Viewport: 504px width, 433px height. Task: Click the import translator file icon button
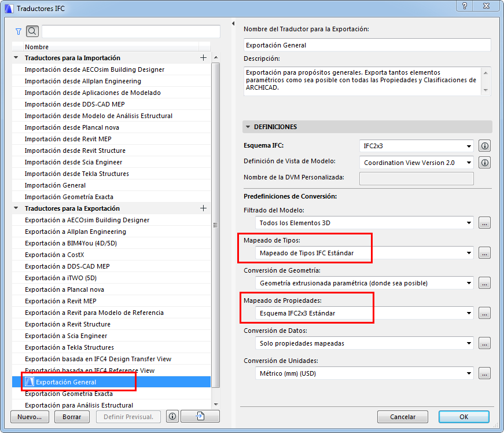200,417
